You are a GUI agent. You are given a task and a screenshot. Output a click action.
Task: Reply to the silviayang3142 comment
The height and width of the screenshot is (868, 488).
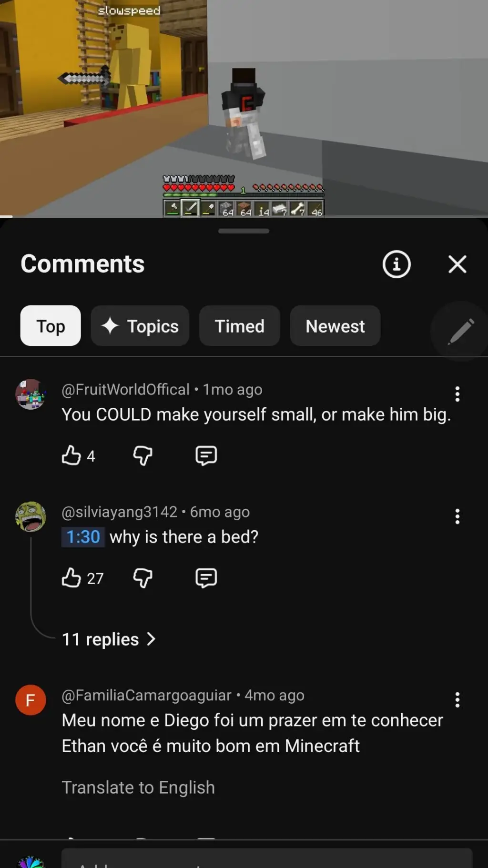coord(206,578)
